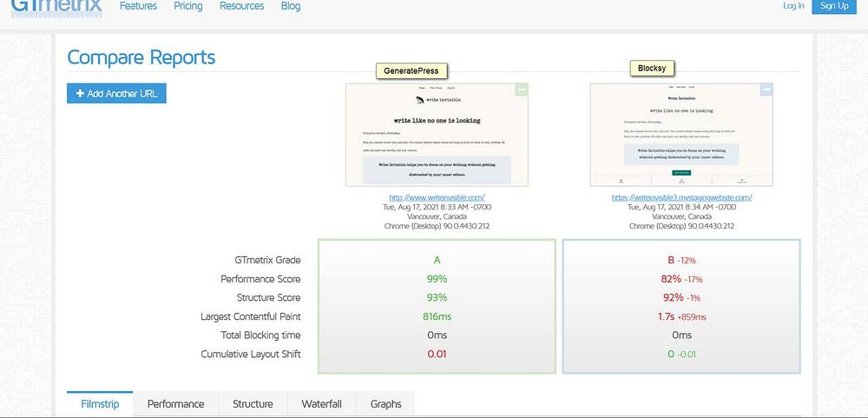Click the Total Blocking time row label

(260, 335)
